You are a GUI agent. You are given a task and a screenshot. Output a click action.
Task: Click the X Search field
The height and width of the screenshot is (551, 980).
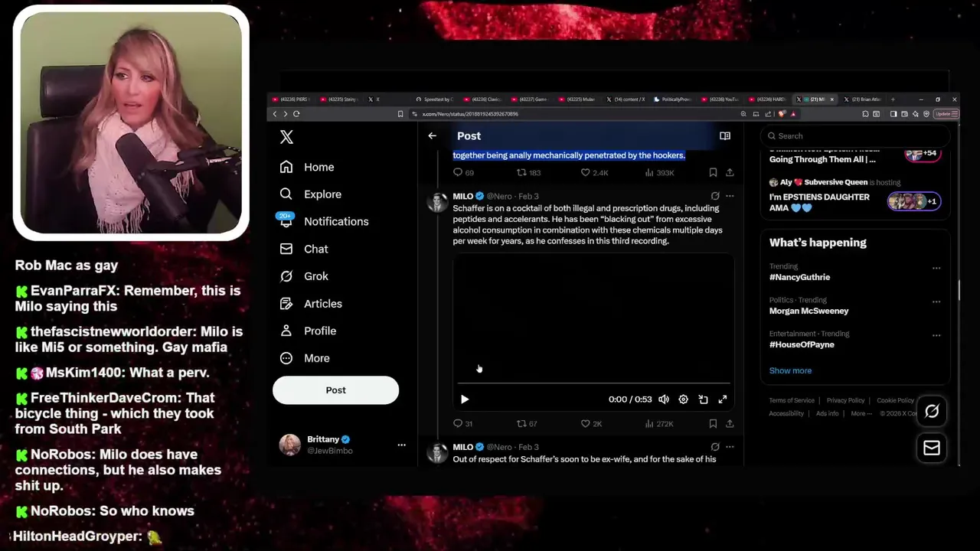click(855, 135)
